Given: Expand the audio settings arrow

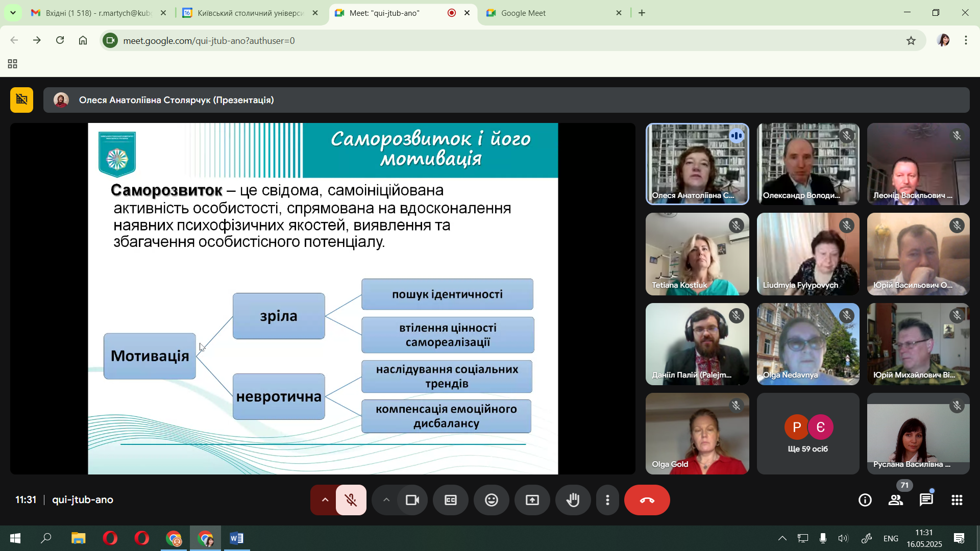Looking at the screenshot, I should click(x=325, y=500).
